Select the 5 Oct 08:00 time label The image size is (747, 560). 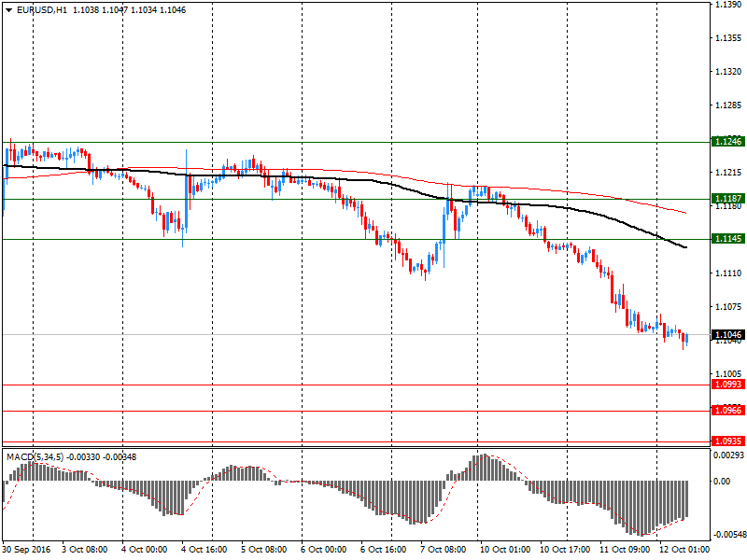tap(264, 550)
